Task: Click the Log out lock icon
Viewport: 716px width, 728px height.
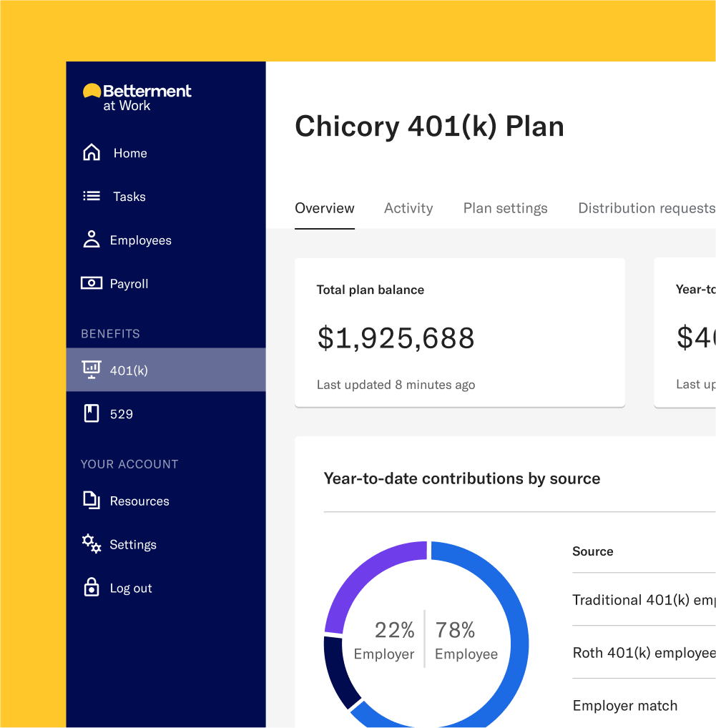Action: 91,587
